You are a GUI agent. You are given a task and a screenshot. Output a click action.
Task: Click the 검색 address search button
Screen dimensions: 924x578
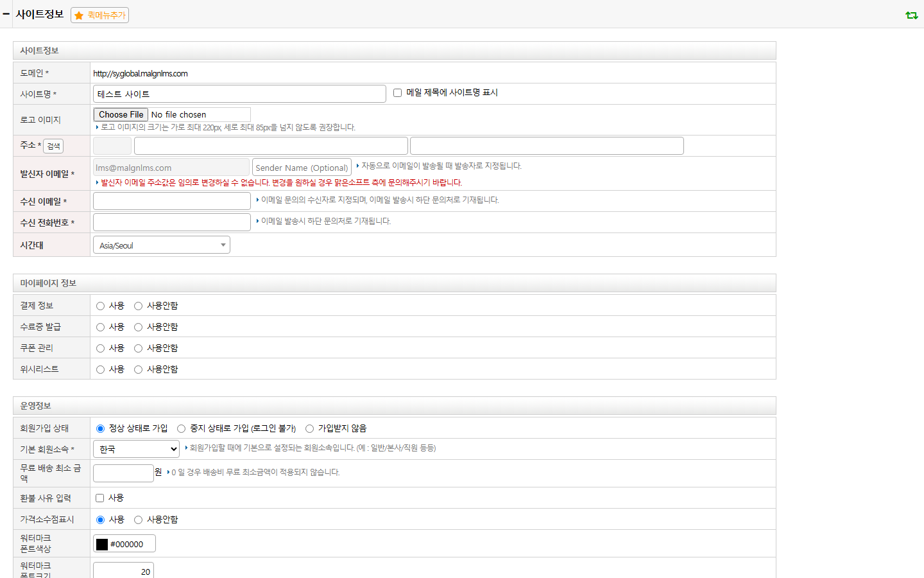tap(53, 146)
